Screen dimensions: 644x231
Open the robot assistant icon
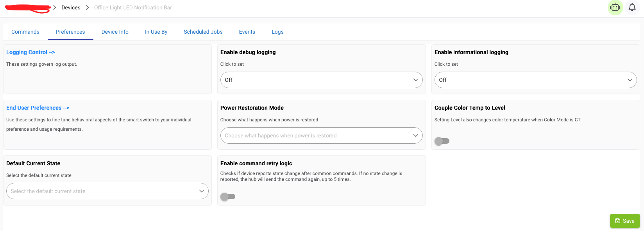[615, 7]
